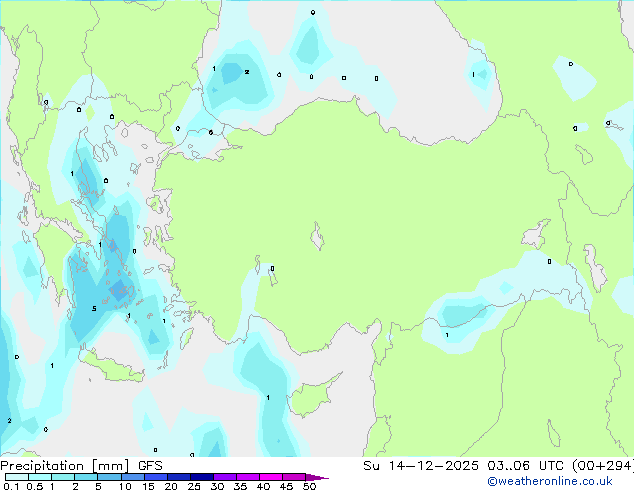Select the 5–10 mm legend swatch

click(109, 477)
